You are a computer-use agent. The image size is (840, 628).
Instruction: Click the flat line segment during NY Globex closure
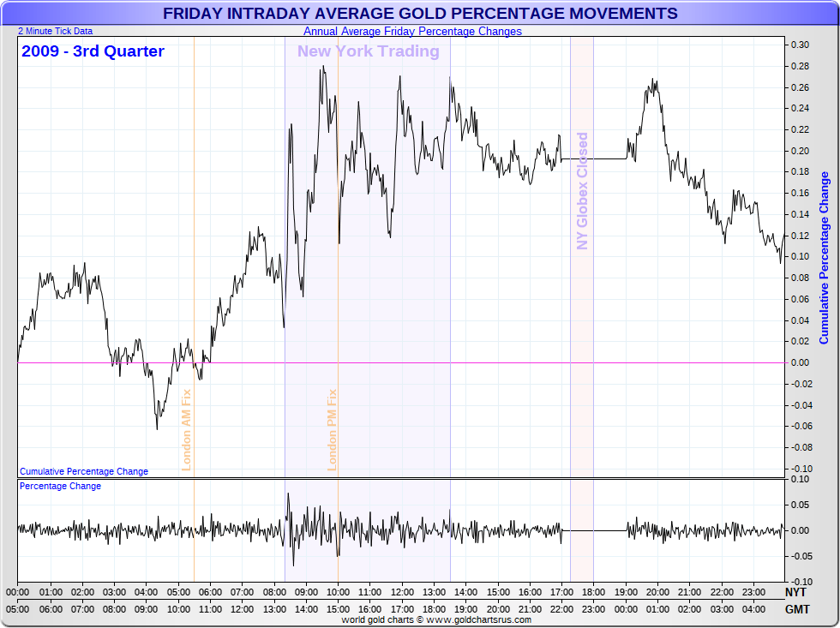(x=593, y=159)
